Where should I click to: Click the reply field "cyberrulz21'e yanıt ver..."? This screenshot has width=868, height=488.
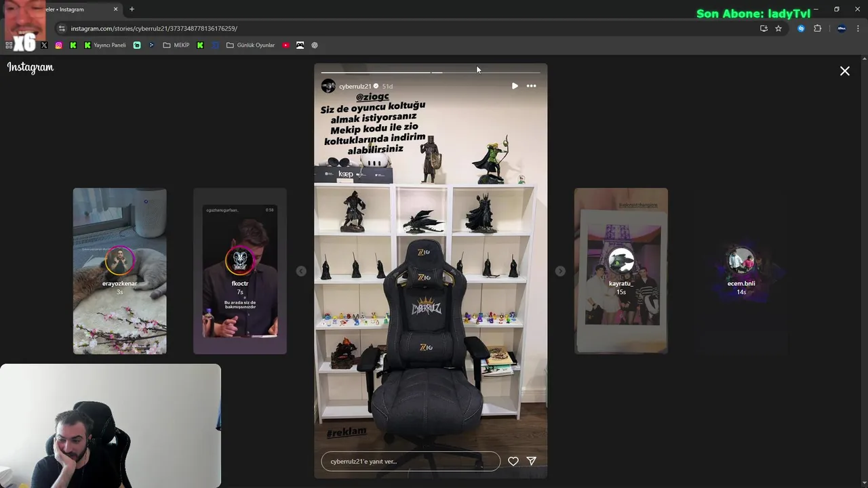tap(411, 462)
